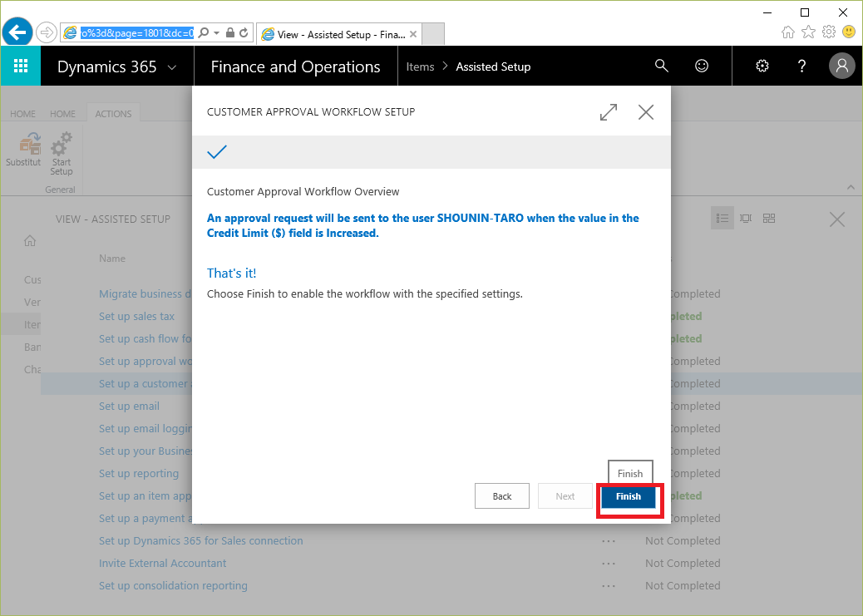863x616 pixels.
Task: Open the Migrate business data link
Action: [x=145, y=294]
